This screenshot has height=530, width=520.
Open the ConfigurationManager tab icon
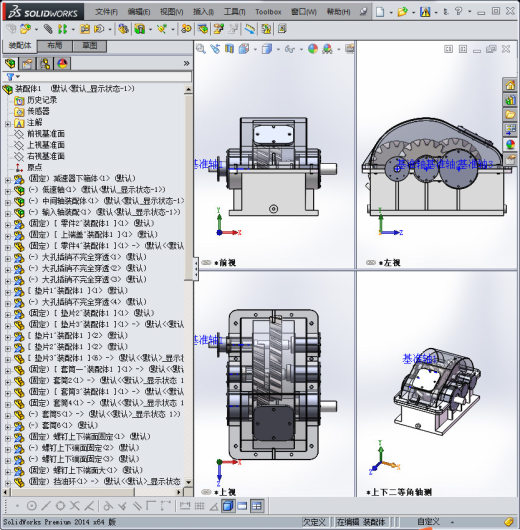tap(45, 64)
